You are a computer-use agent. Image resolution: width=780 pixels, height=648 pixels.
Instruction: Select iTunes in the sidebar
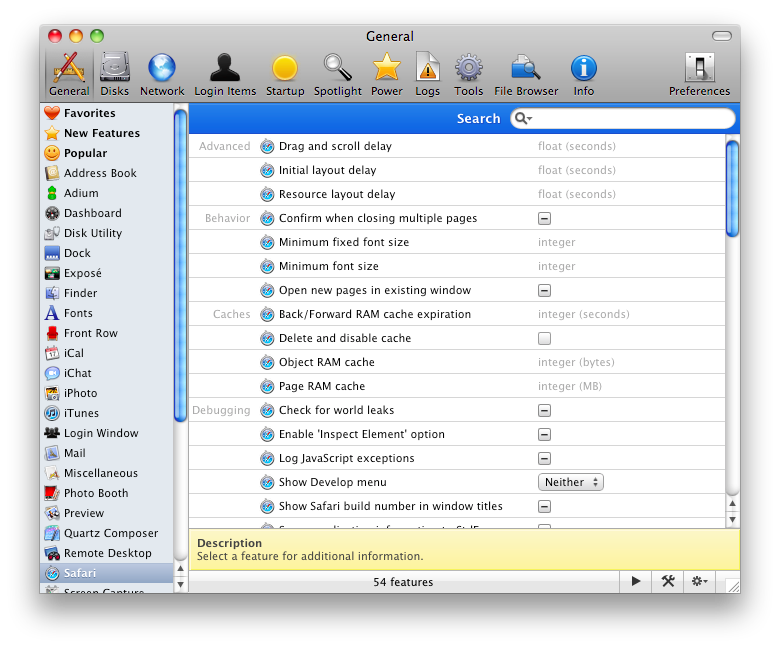(x=106, y=413)
